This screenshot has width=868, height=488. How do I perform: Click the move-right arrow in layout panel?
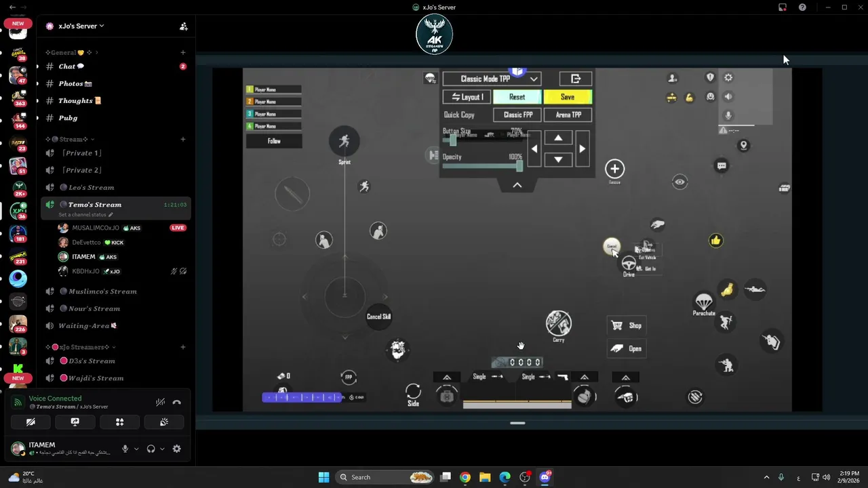[x=582, y=149]
